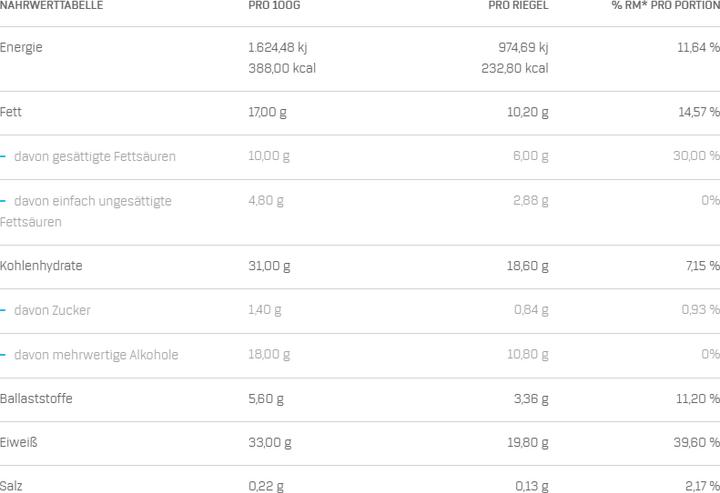Select the Kohlenhydrate row label

[41, 266]
